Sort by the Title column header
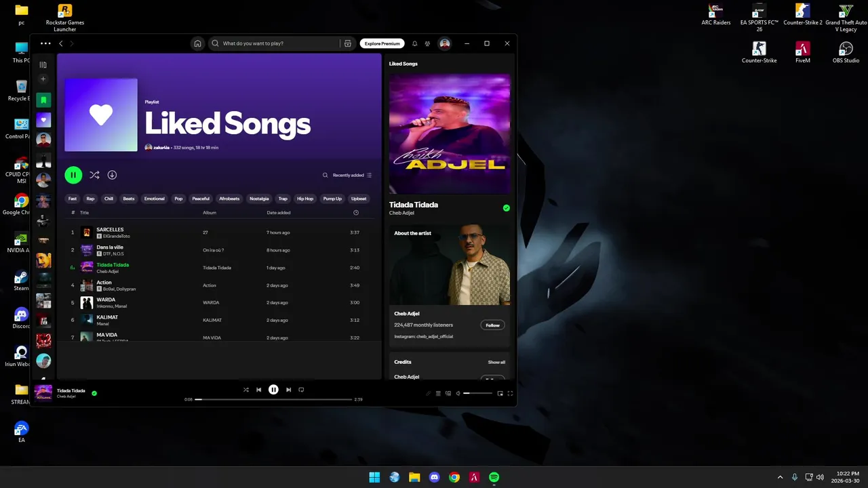Viewport: 868px width, 488px height. click(85, 213)
